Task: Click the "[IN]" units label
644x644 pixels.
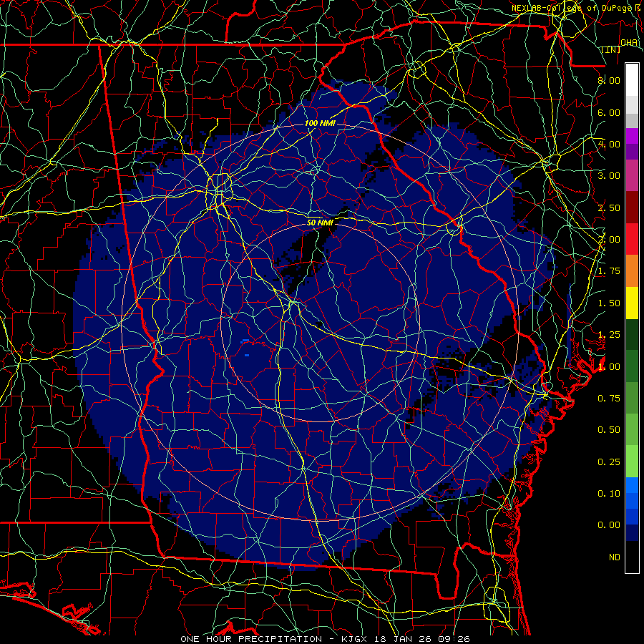Action: click(x=611, y=50)
